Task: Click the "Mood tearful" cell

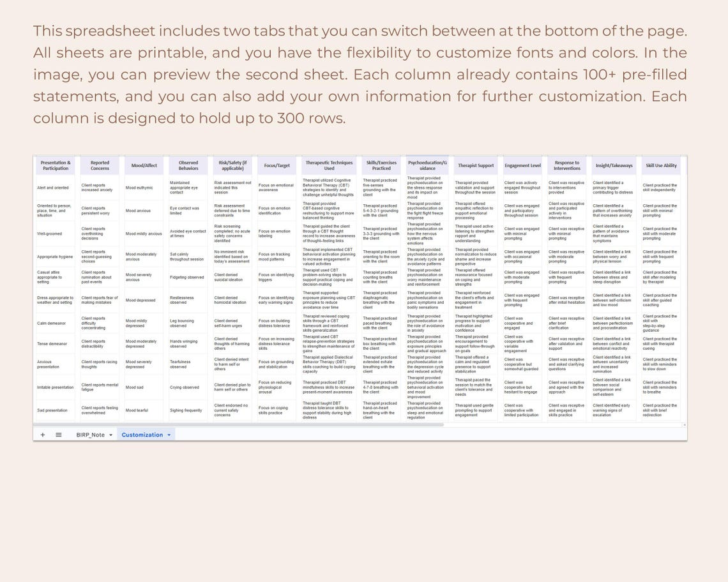Action: (x=144, y=410)
